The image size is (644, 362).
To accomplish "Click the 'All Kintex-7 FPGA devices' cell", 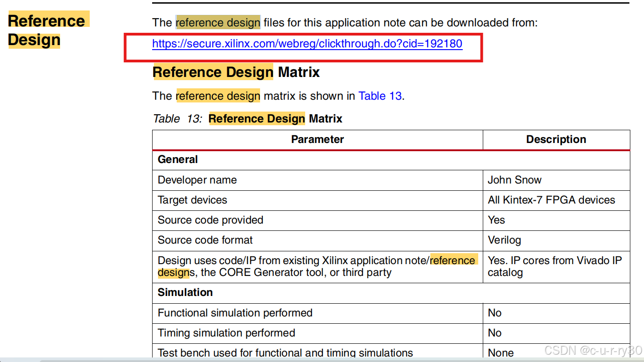I will [556, 200].
